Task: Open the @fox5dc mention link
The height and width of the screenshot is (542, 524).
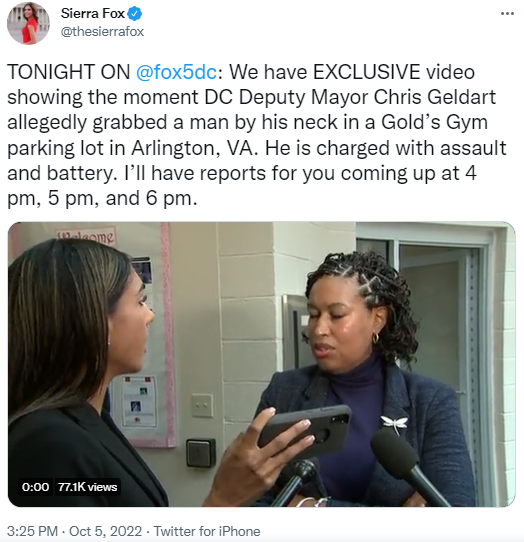Action: [176, 72]
